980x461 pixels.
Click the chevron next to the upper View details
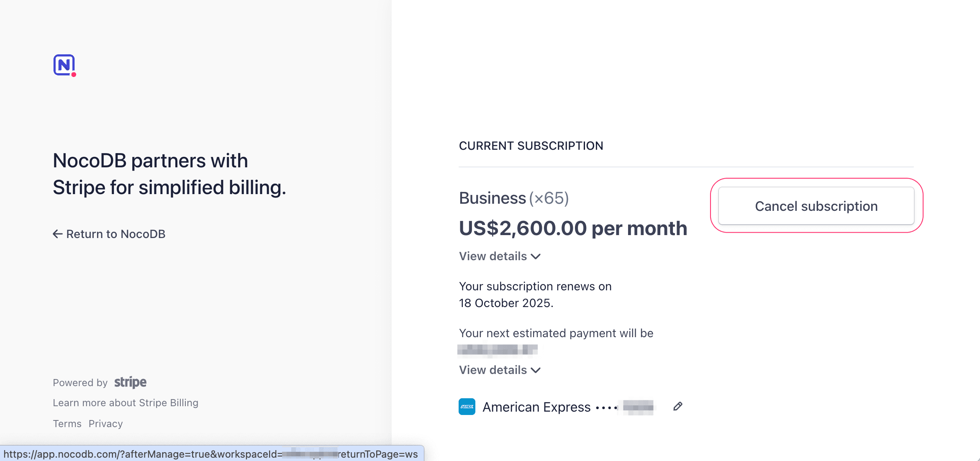pos(536,256)
